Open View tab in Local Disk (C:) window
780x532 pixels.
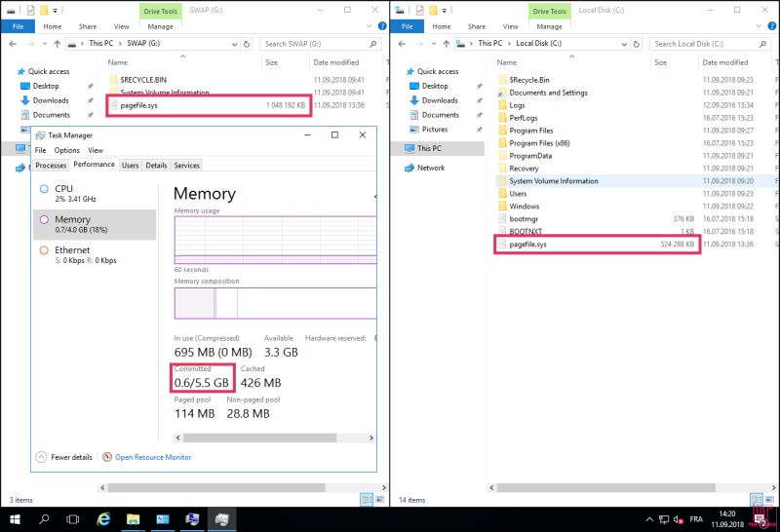click(x=510, y=26)
